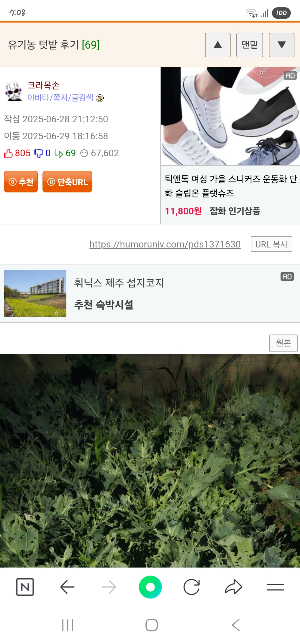View the original image with 원본

283,343
